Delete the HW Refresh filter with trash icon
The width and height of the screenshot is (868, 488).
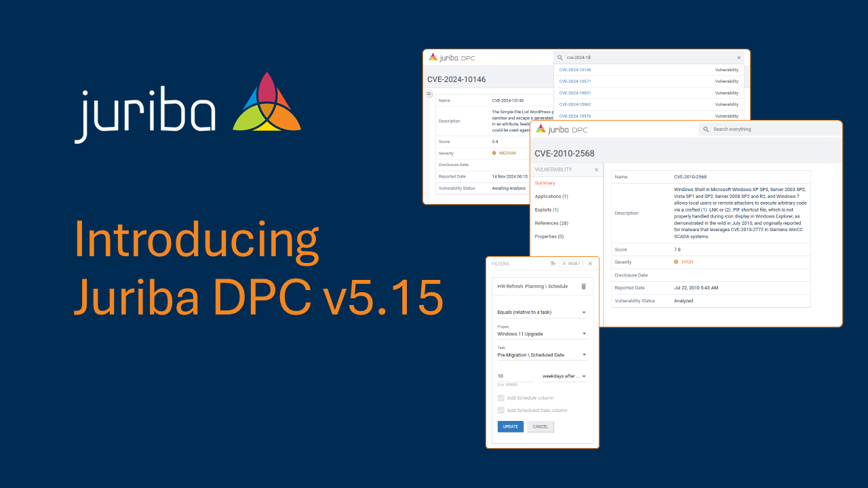tap(583, 286)
